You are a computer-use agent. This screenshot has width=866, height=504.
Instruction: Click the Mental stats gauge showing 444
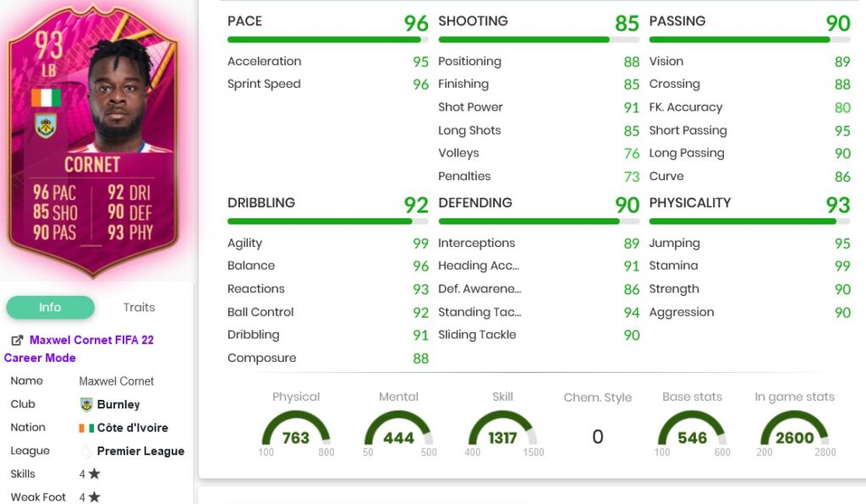(398, 436)
